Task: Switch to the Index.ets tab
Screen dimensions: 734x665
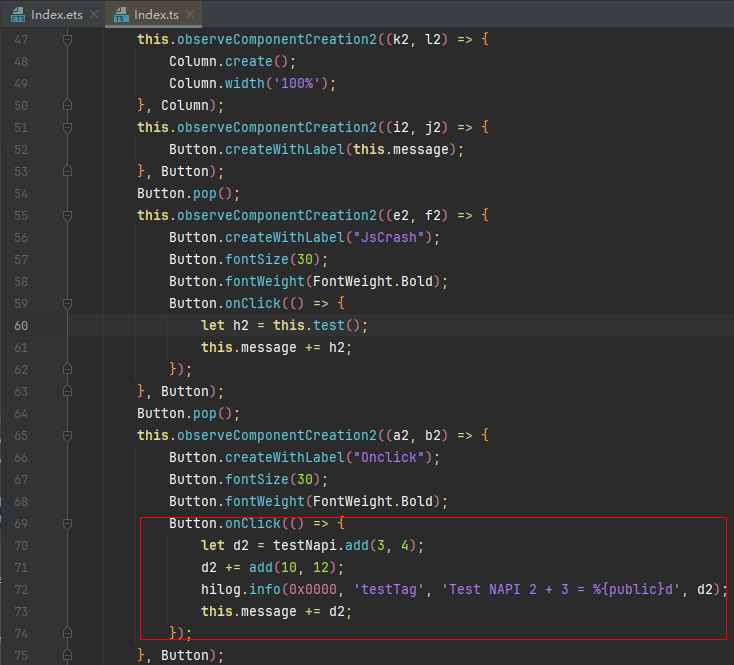Action: (57, 14)
